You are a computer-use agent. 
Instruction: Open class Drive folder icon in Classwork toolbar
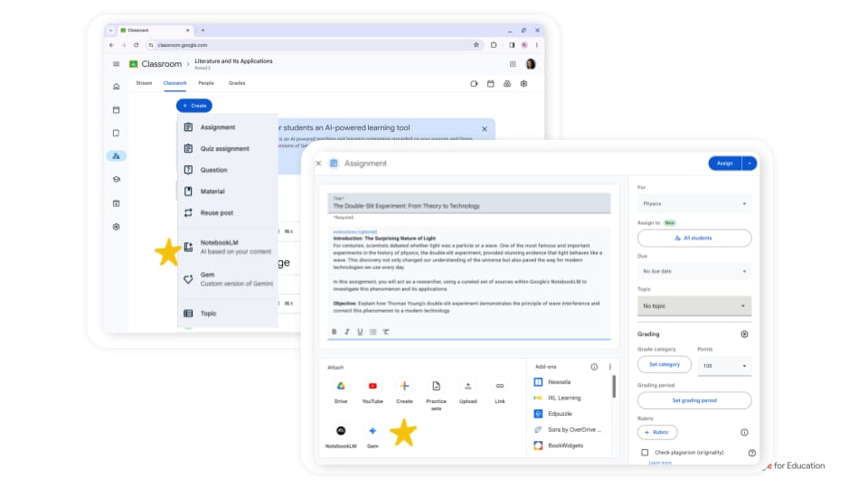coord(507,84)
